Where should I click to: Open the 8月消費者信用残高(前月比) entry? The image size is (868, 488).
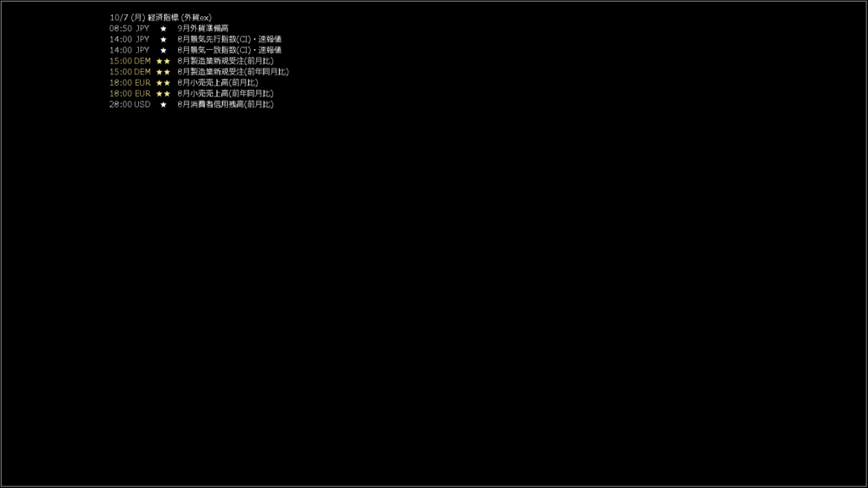pyautogui.click(x=225, y=104)
